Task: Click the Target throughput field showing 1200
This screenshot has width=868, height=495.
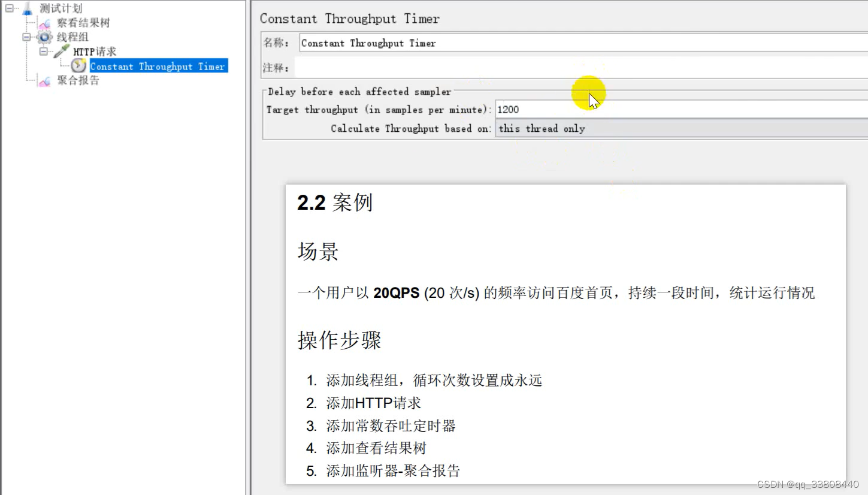Action: click(681, 110)
